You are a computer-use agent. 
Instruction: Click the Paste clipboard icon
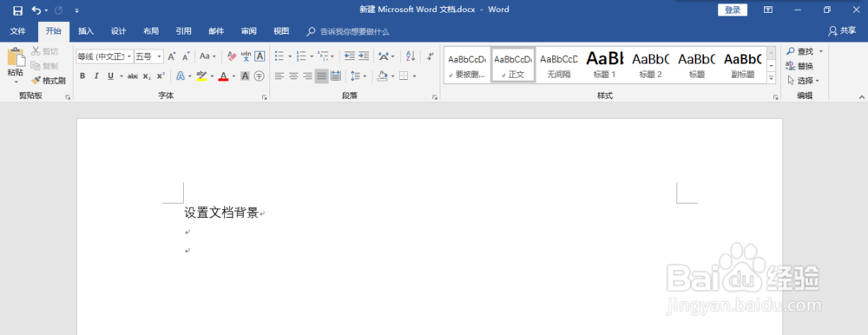[x=16, y=58]
